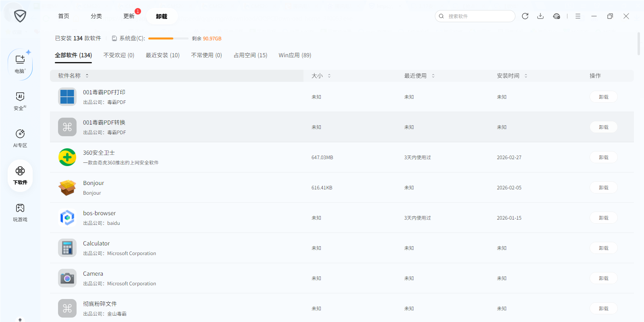The image size is (644, 322).
Task: Open the 安全 AI security section
Action: (20, 101)
